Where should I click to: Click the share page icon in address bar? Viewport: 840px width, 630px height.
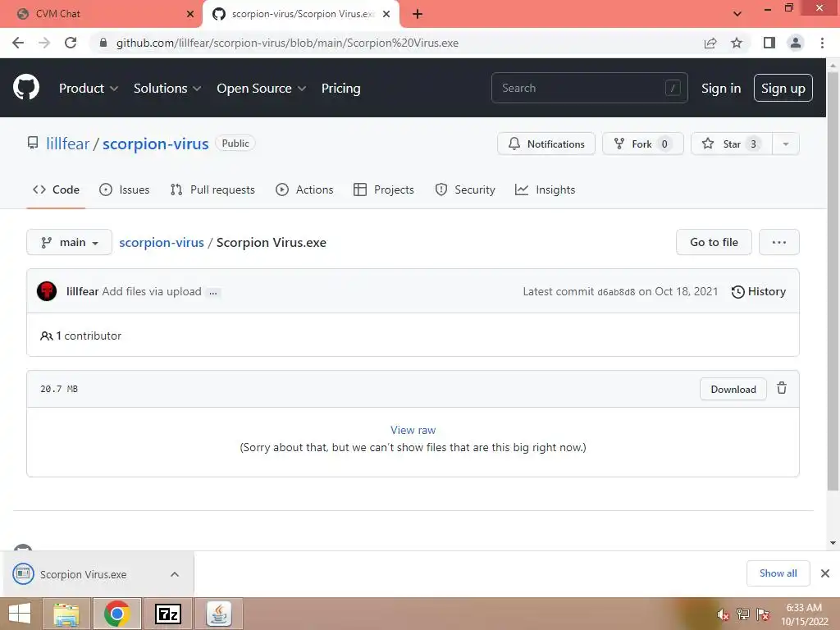coord(710,43)
